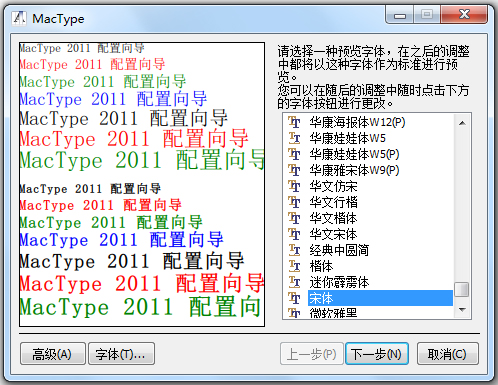Click the font list scroll up arrow
The height and width of the screenshot is (385, 498).
click(x=462, y=123)
